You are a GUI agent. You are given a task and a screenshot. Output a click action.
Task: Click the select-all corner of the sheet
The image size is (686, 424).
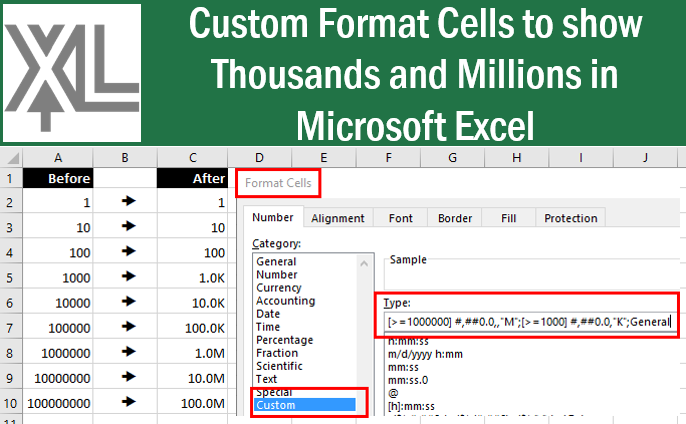pos(12,158)
